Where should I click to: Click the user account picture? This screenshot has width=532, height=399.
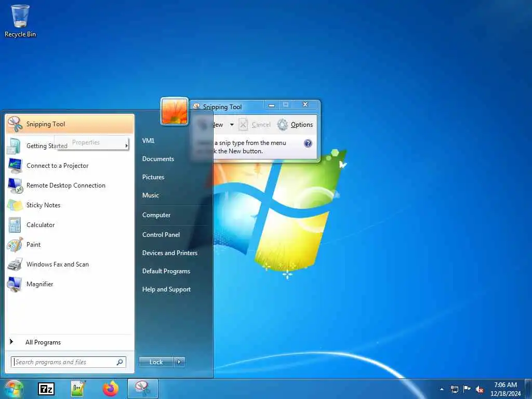[175, 111]
